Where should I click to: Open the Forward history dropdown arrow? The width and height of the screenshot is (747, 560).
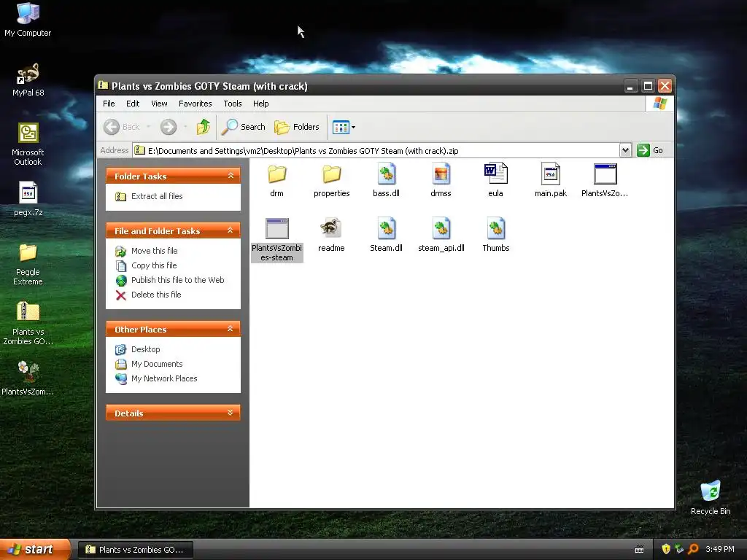[185, 127]
